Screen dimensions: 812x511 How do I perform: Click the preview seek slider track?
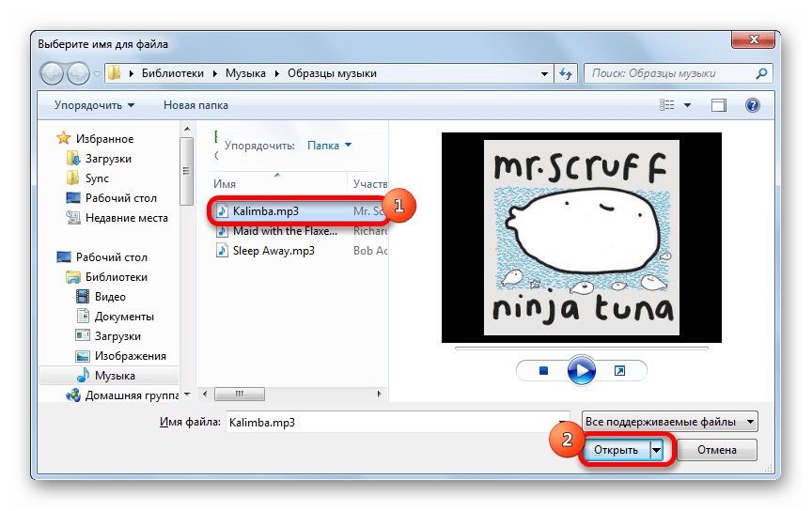pos(581,348)
